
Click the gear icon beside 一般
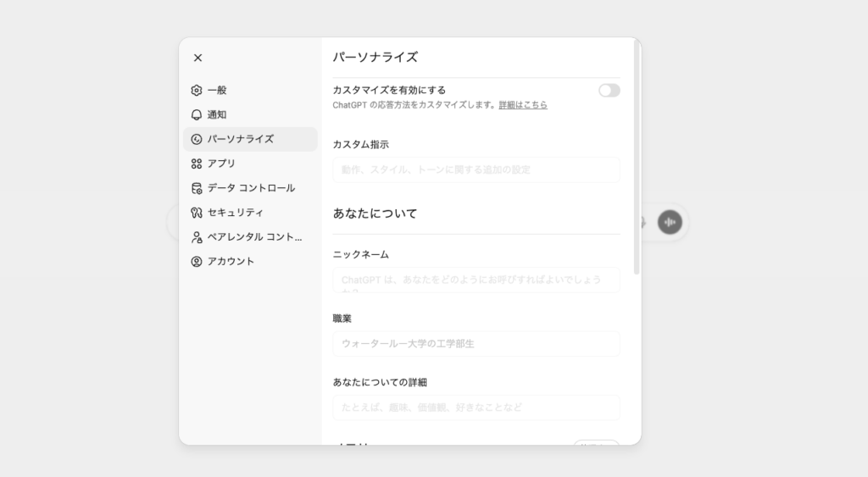click(197, 91)
